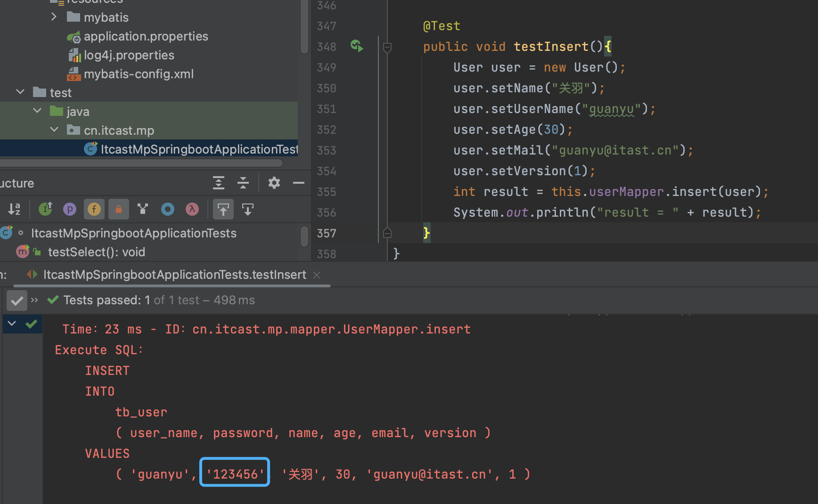Toggle Show Non-Public members lock filter
This screenshot has height=504, width=818.
[119, 209]
